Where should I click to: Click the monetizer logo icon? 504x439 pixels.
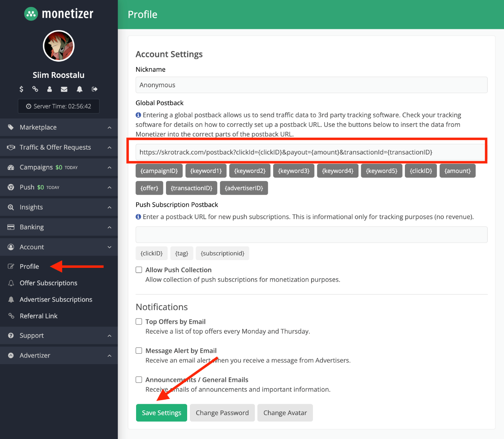coord(31,14)
